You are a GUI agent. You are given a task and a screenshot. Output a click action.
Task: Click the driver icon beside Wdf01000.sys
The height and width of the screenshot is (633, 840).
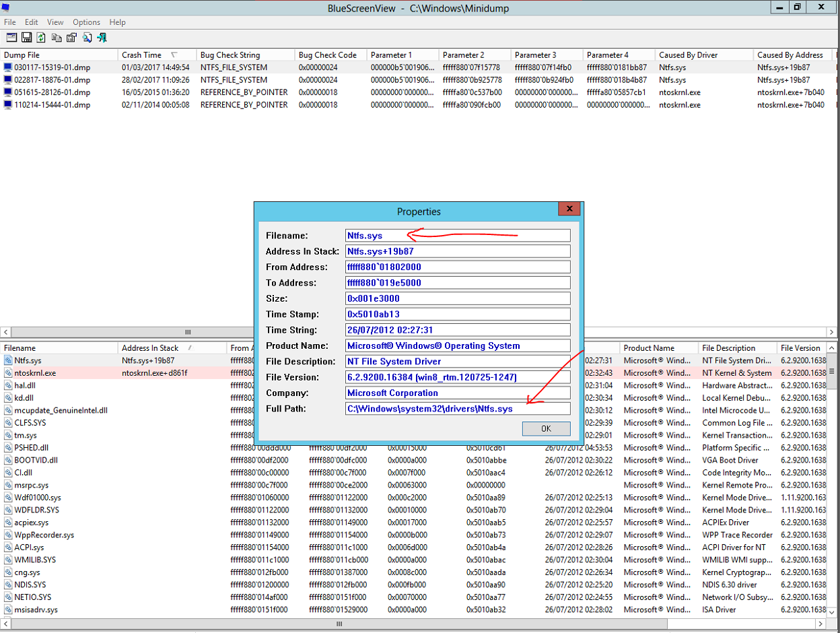coord(8,498)
